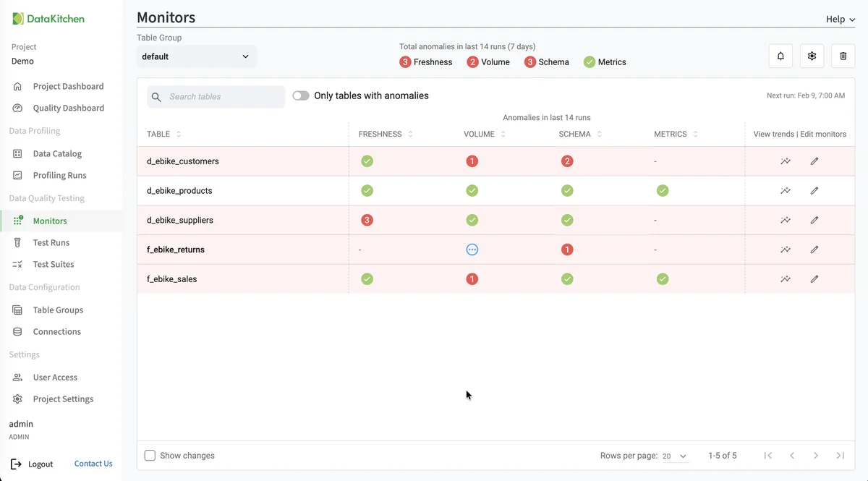Viewport: 868px width, 481px height.
Task: Open Connections in the sidebar
Action: click(56, 331)
